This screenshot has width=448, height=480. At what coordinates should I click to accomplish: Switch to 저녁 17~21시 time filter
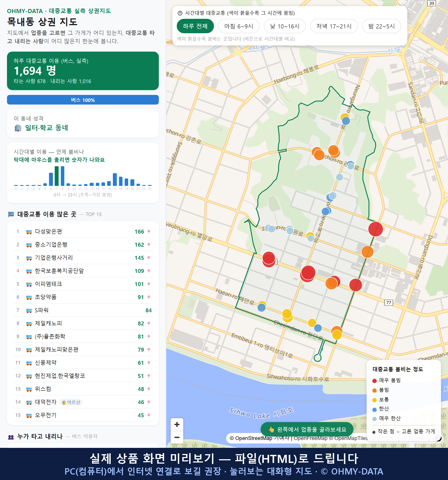[x=334, y=26]
